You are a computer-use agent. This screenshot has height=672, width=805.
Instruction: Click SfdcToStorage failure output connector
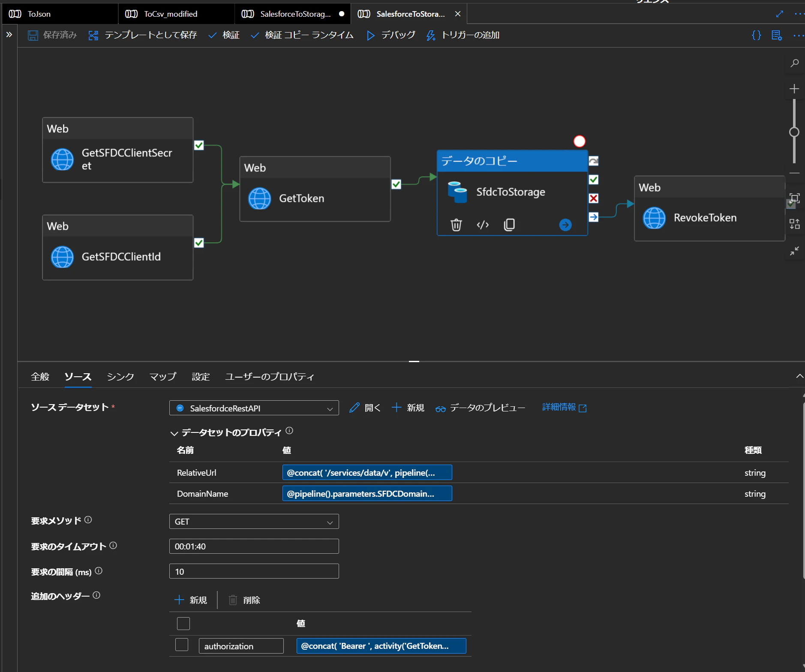click(x=594, y=198)
